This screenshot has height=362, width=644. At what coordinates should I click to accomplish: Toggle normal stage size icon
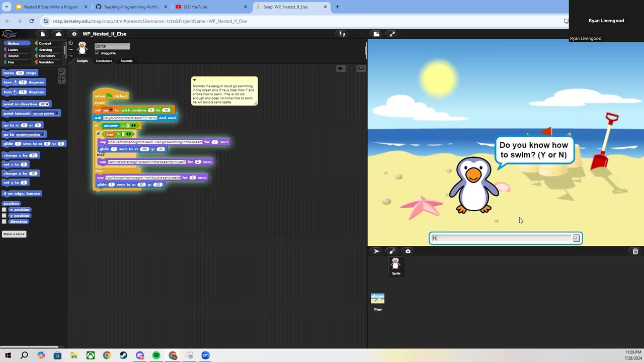pyautogui.click(x=376, y=34)
